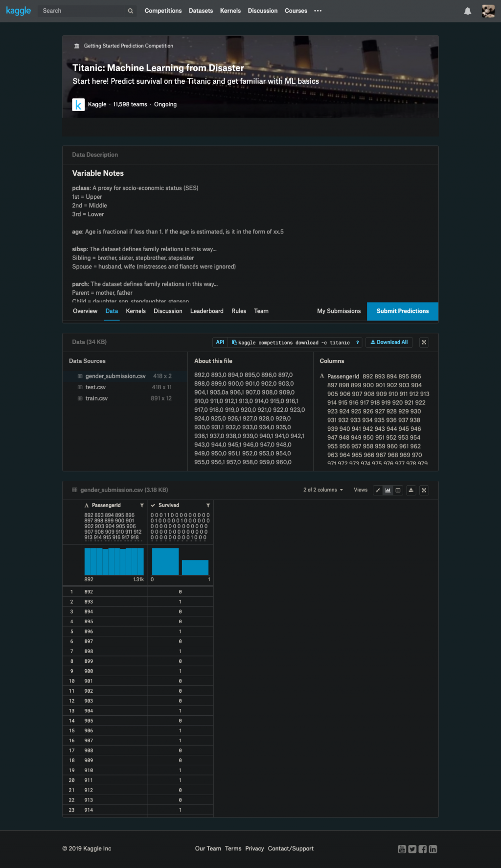The height and width of the screenshot is (868, 501).
Task: Click the search magnifier icon
Action: click(130, 11)
